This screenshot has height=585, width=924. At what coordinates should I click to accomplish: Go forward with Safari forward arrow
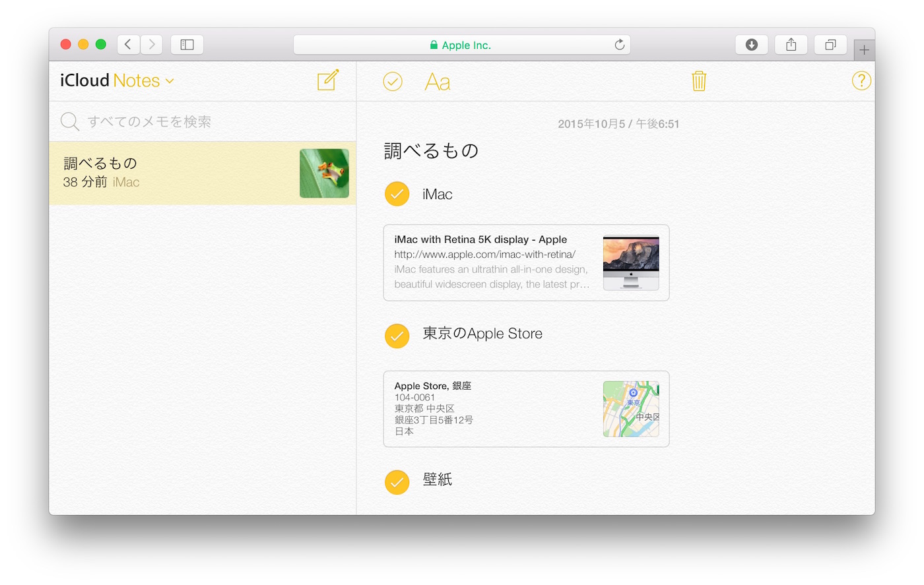pyautogui.click(x=152, y=44)
